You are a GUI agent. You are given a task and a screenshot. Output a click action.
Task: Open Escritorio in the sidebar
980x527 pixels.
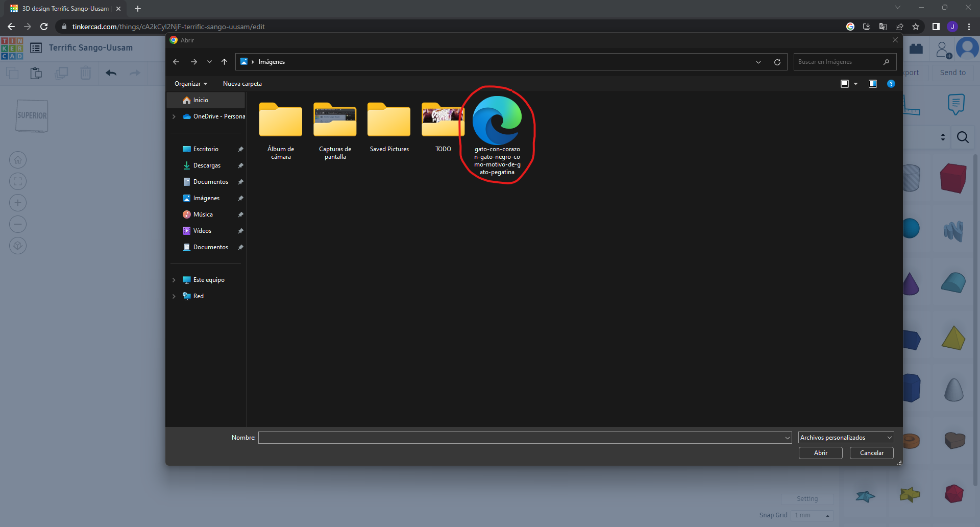point(207,149)
